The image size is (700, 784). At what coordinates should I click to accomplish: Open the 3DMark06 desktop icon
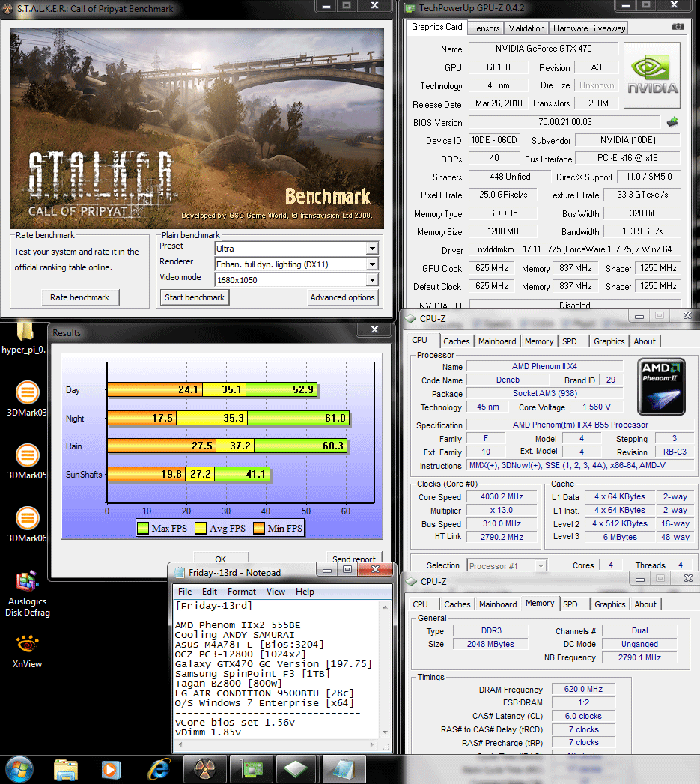[x=27, y=524]
